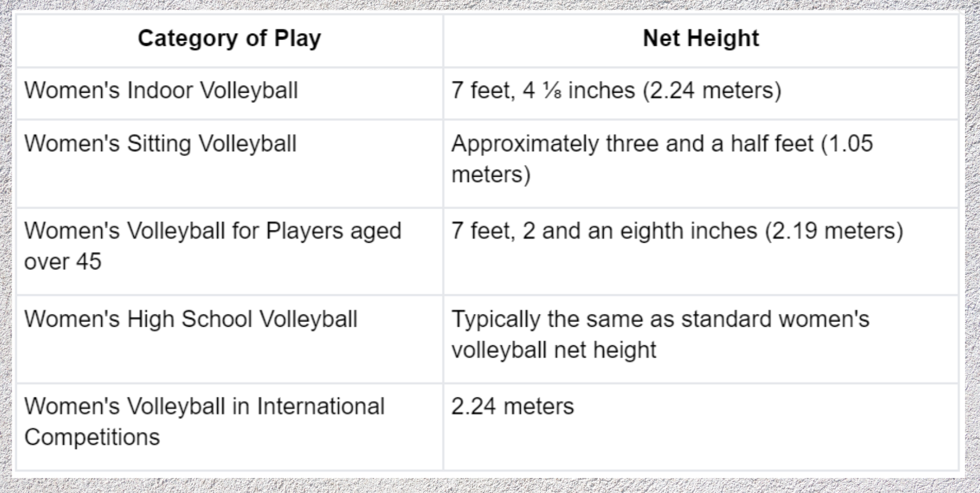Click the (2.24 meters) parenthetical in the first row
Screen dimensions: 980x493
pyautogui.click(x=712, y=91)
